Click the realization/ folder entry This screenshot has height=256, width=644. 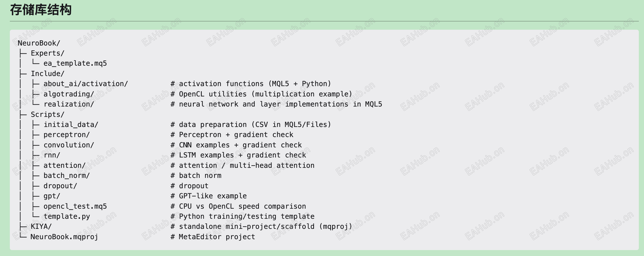pyautogui.click(x=69, y=104)
